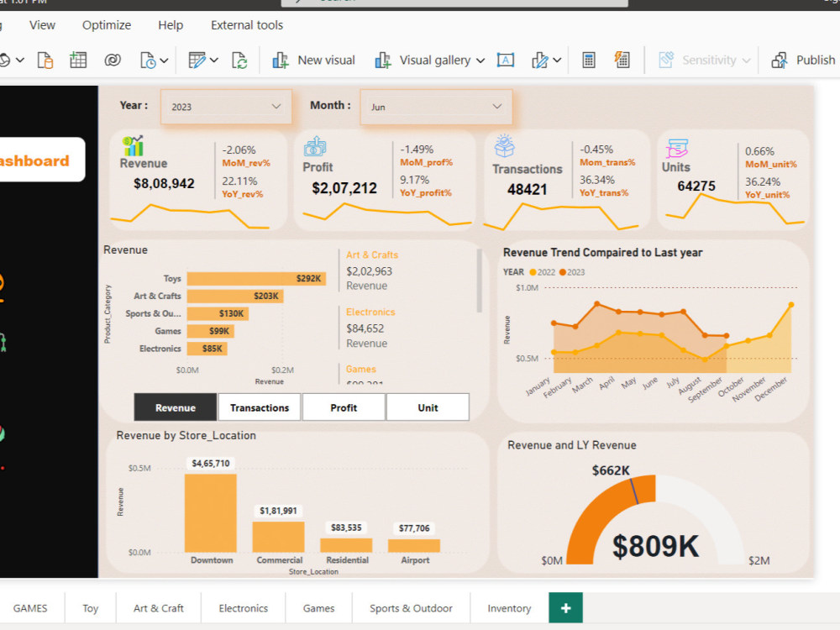Click the 2023 legend color marker
The height and width of the screenshot is (630, 840).
(x=563, y=272)
